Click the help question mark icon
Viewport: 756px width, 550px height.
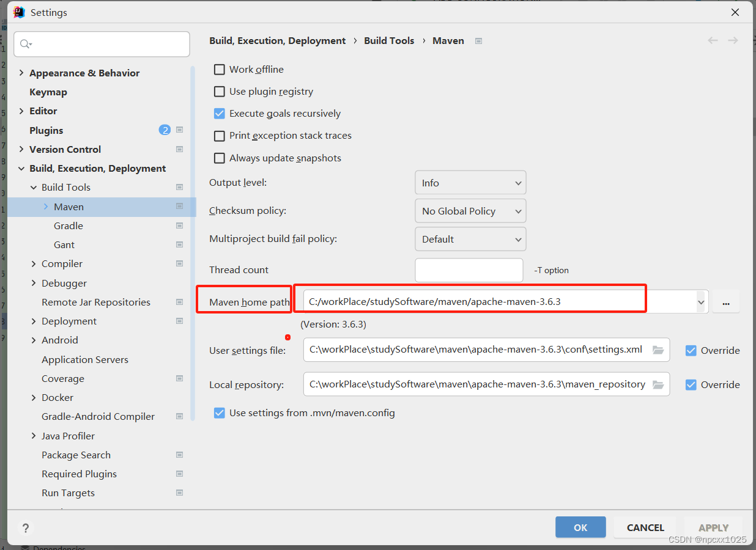[25, 528]
